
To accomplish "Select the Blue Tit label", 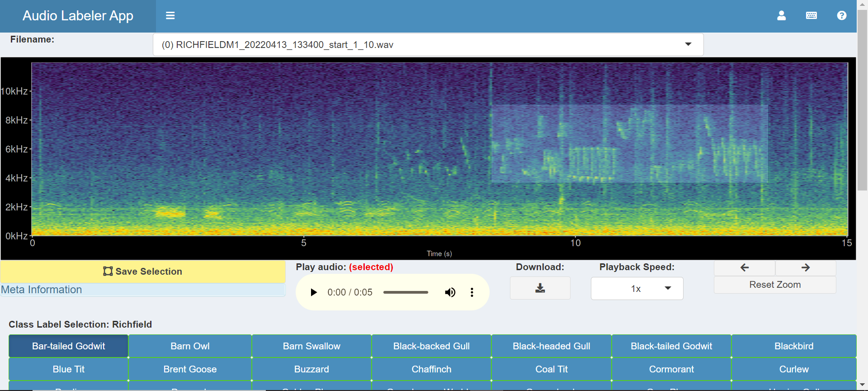I will tap(68, 369).
